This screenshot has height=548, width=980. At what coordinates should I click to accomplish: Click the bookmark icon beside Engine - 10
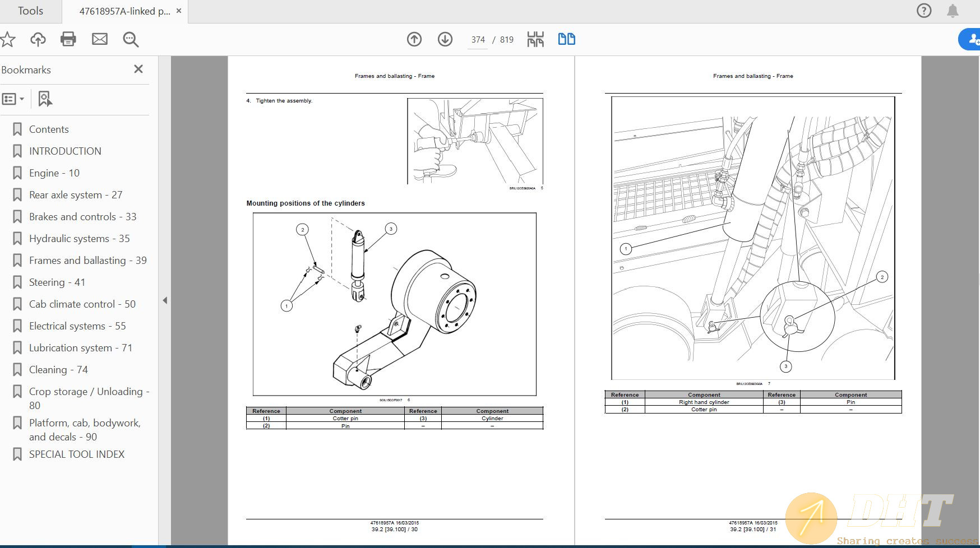click(17, 173)
